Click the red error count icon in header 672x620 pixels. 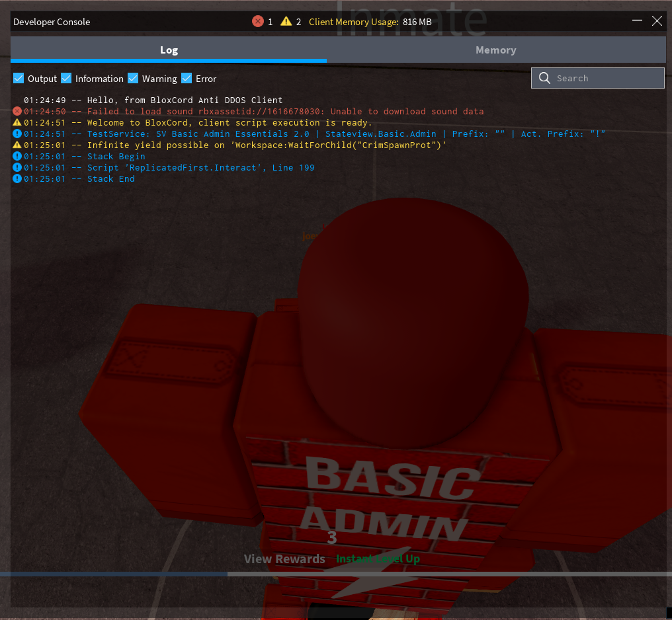pyautogui.click(x=257, y=21)
